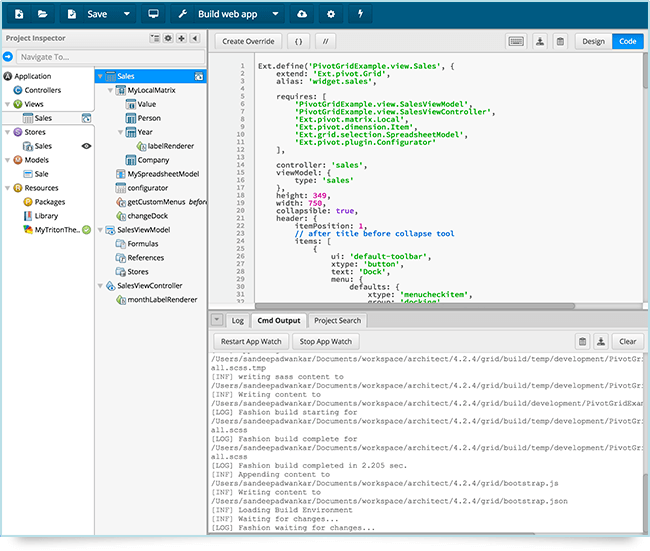Collapse the Project Inspector panel arrow
This screenshot has width=650, height=551.
[x=194, y=38]
